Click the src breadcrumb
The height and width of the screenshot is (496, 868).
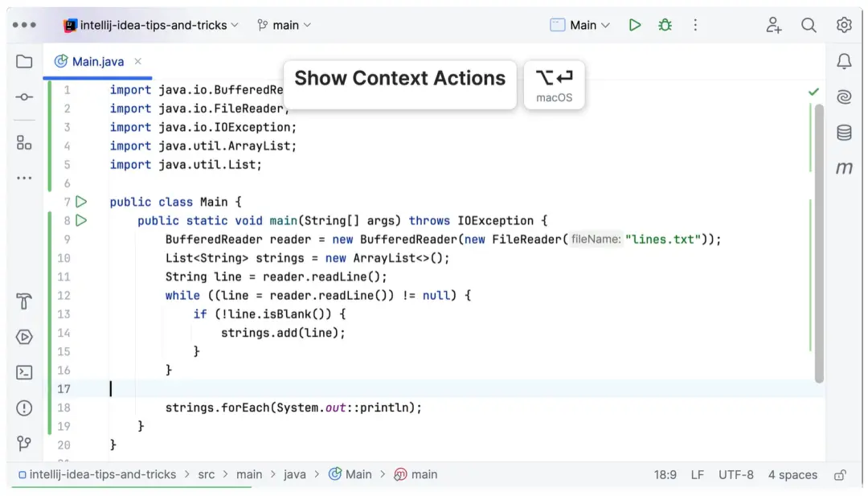[x=207, y=475]
